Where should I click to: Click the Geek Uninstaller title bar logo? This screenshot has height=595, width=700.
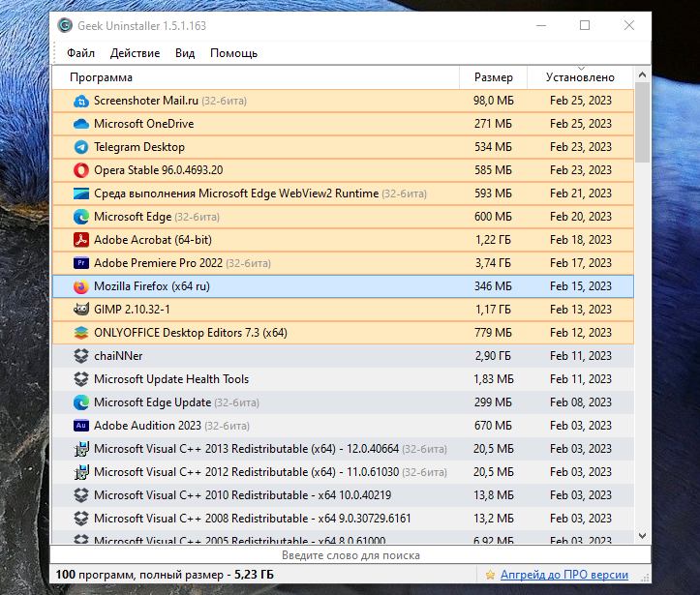click(65, 25)
